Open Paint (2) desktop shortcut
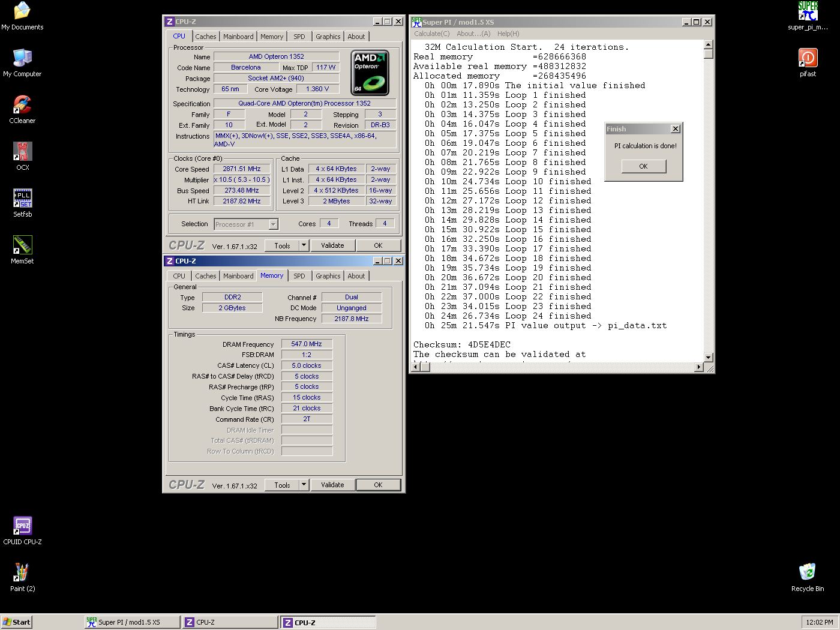 click(x=22, y=577)
